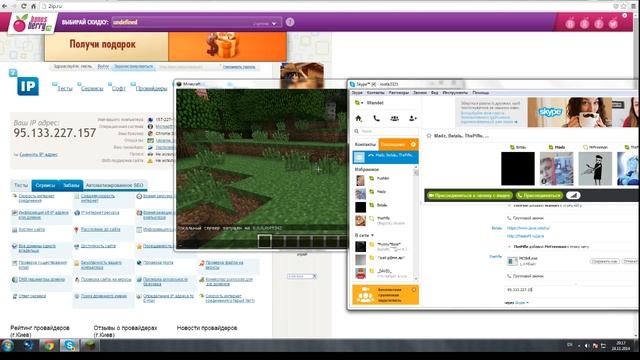Screen dimensions: 640x360
Task: Click the Skype contact list scrollbar
Action: point(416,224)
